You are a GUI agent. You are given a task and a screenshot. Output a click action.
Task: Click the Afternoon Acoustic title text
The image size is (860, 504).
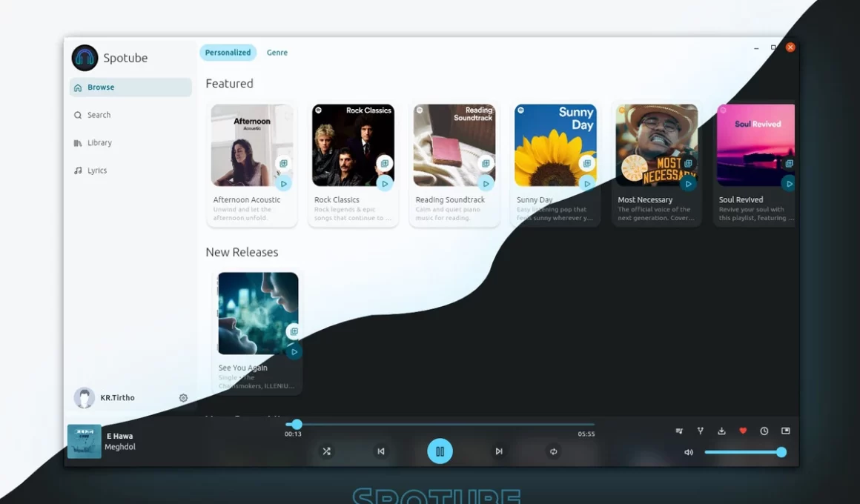(247, 200)
